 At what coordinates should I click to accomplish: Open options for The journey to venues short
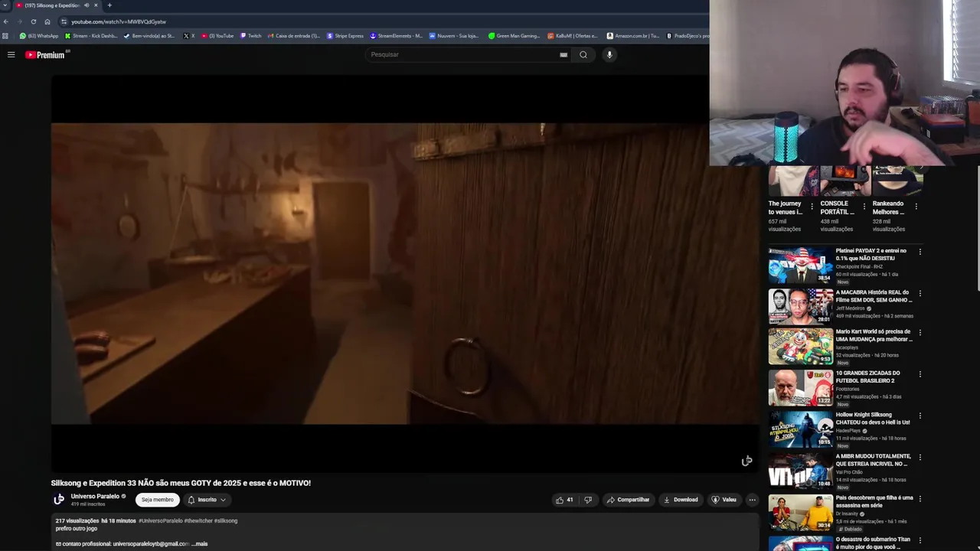coord(812,207)
